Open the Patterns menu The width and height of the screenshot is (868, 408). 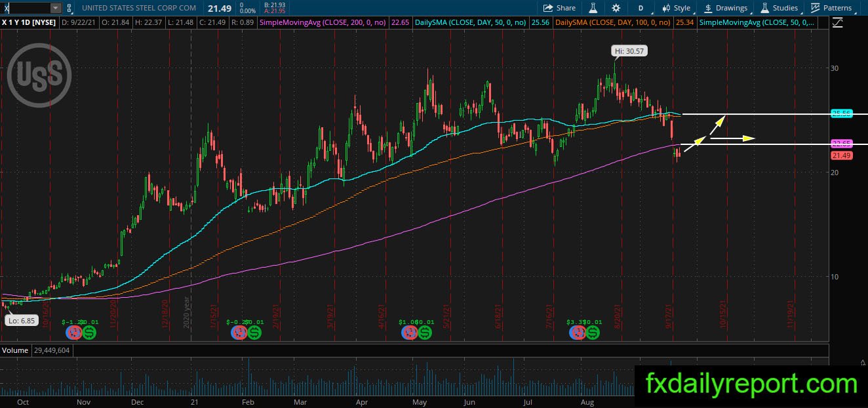coord(831,8)
